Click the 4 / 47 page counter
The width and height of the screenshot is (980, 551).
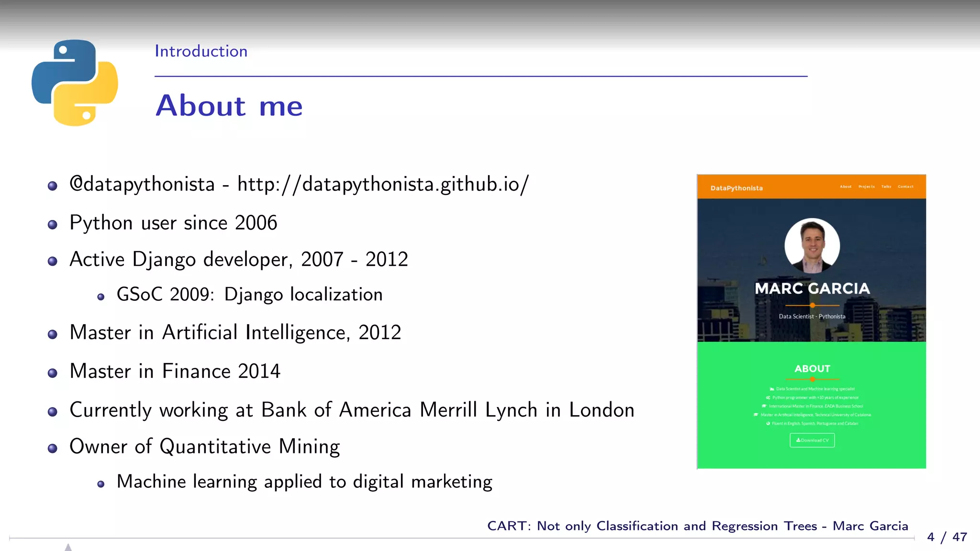[947, 537]
